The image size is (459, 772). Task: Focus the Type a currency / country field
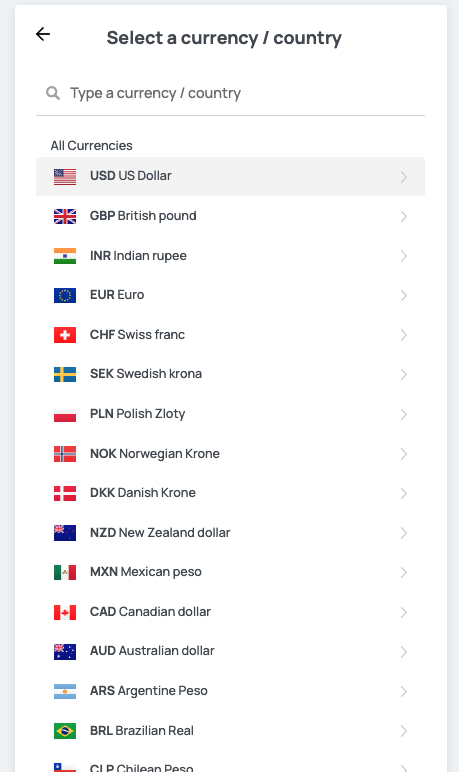[x=230, y=93]
